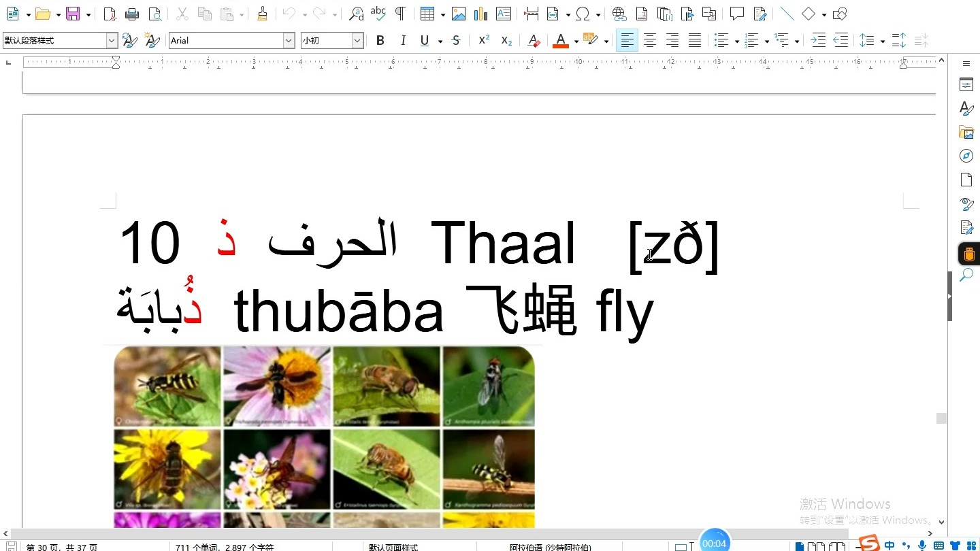Toggle bold formatting
Viewport: 980px width, 551px height.
click(380, 41)
